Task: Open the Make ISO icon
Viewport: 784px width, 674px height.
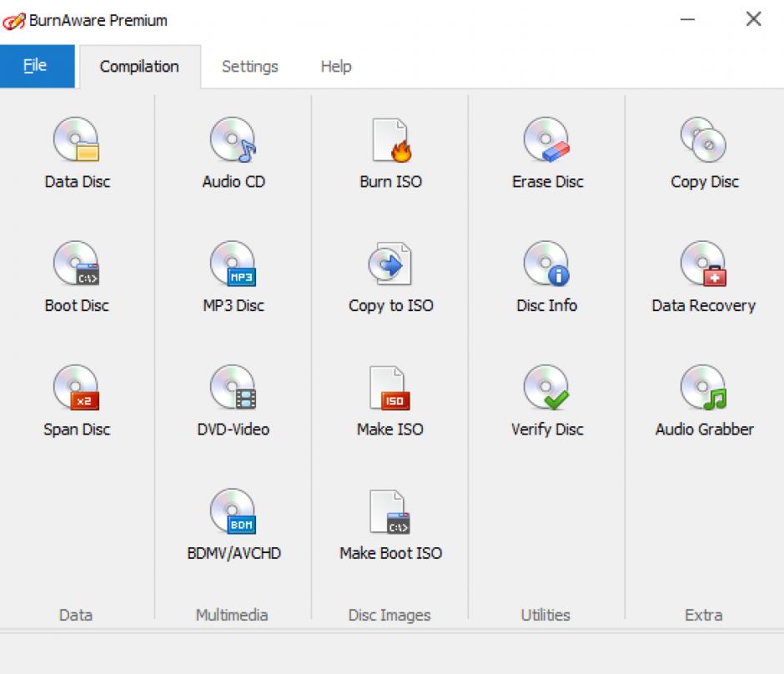Action: point(390,388)
